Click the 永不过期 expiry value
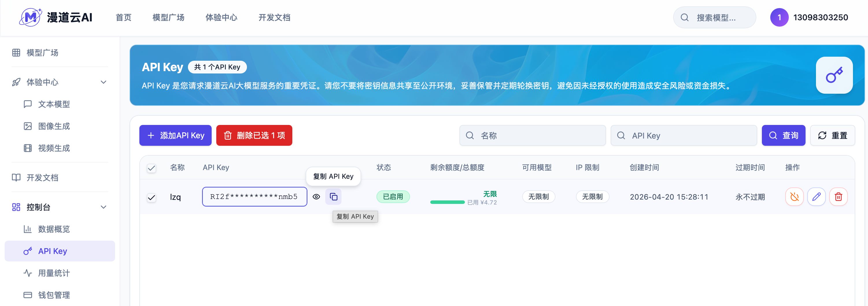 pyautogui.click(x=750, y=197)
